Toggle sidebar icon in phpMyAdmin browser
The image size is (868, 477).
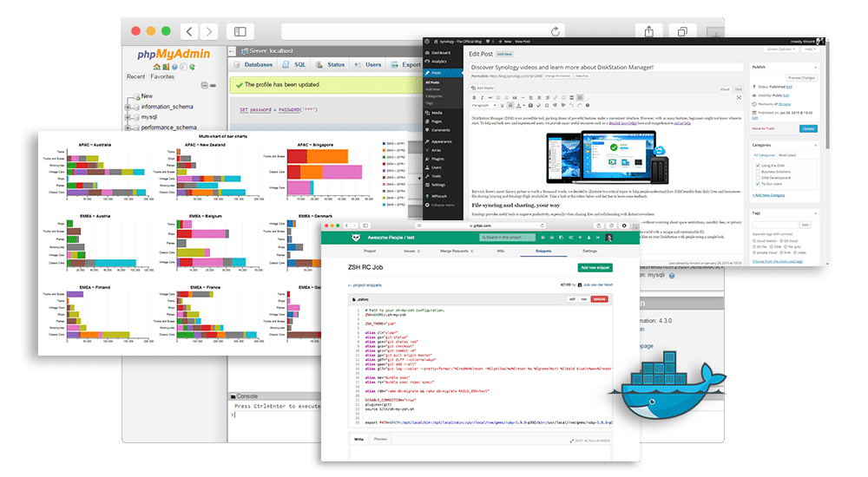coord(240,31)
